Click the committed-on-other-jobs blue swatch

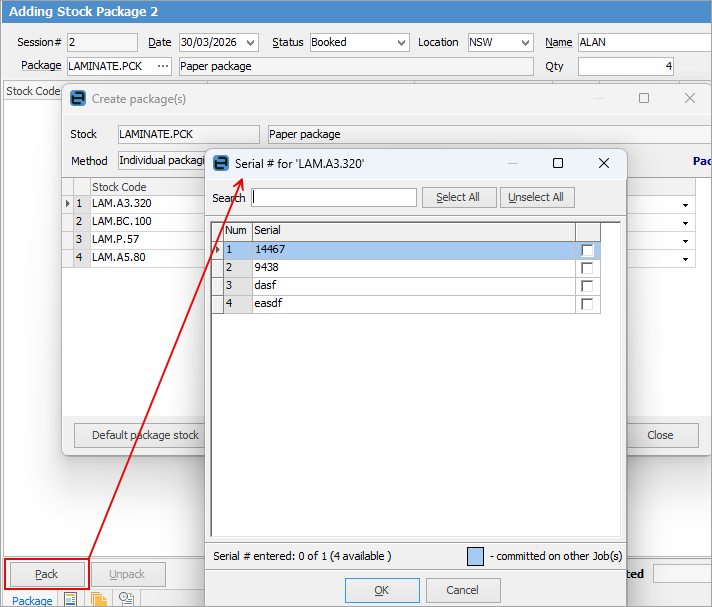click(475, 556)
